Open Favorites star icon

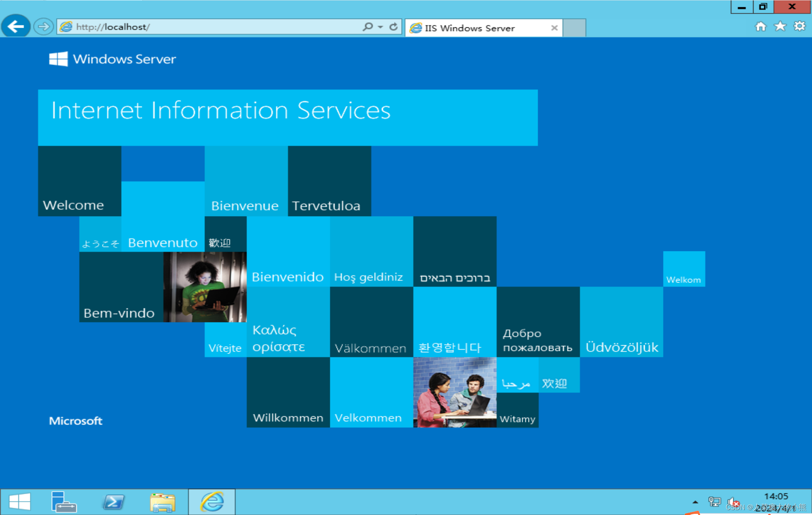tap(780, 26)
